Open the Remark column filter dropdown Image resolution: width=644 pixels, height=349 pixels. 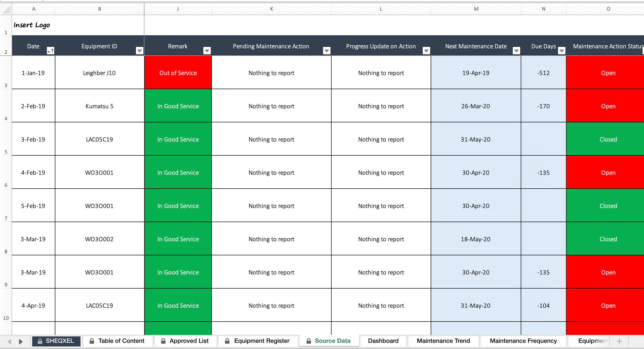(x=207, y=51)
